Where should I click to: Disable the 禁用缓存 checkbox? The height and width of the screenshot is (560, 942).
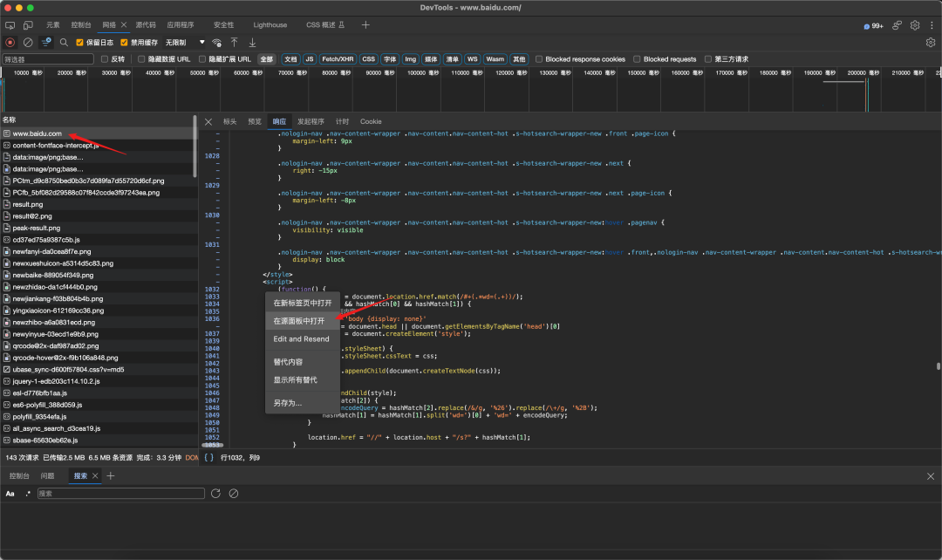tap(124, 42)
